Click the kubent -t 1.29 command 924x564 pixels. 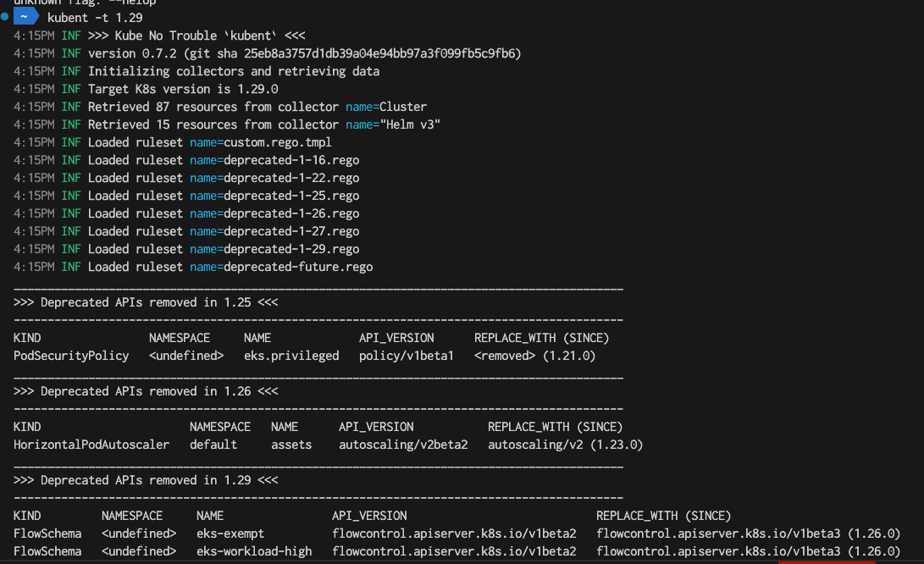tap(95, 18)
